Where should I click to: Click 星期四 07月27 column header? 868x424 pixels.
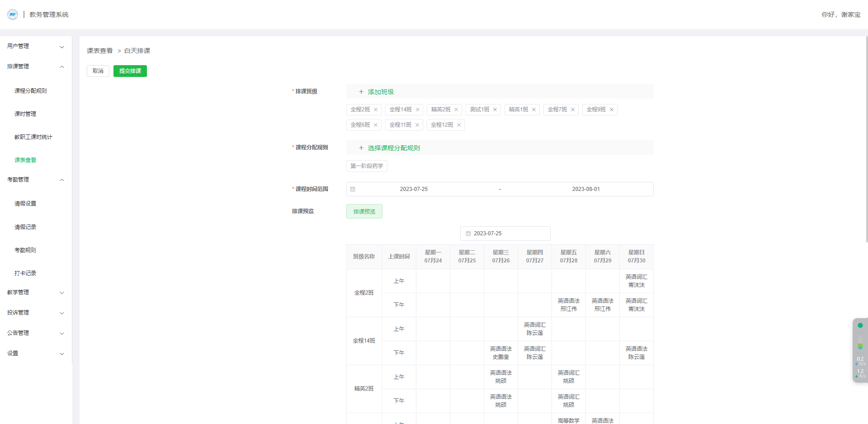pyautogui.click(x=535, y=257)
